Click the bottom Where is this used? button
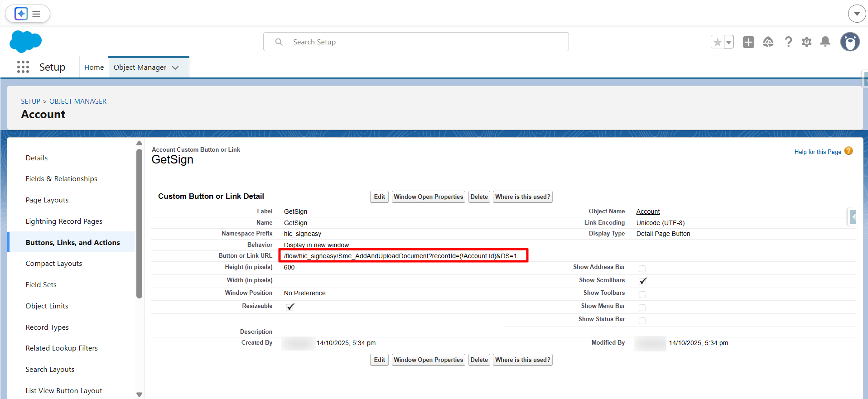The image size is (868, 399). pyautogui.click(x=523, y=360)
